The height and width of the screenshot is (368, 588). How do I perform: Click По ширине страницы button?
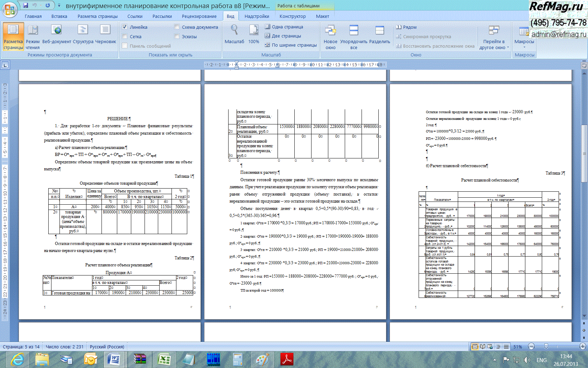point(290,45)
